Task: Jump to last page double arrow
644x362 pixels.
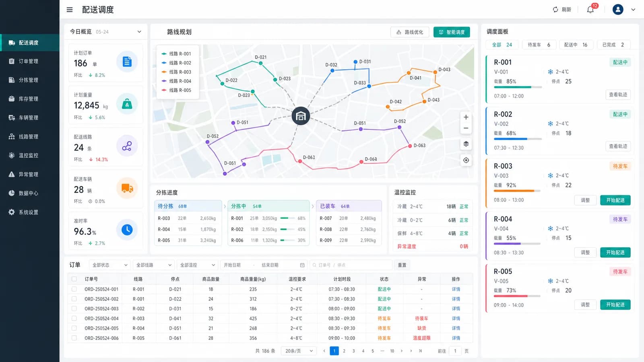Action: click(x=420, y=351)
